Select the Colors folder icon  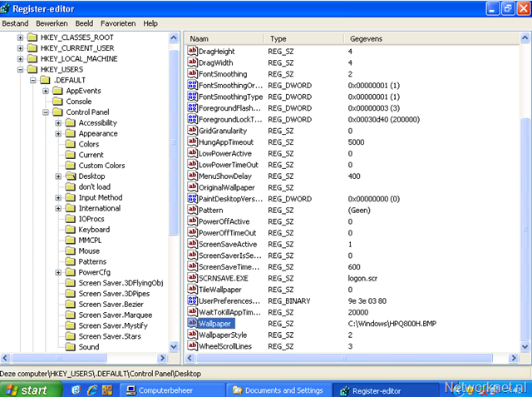click(70, 144)
